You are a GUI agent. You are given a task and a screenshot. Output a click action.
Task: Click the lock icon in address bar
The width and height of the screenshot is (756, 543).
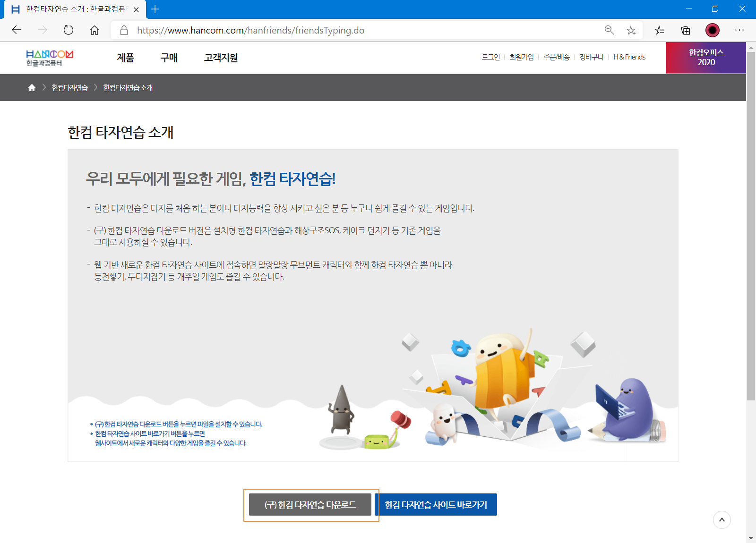[x=124, y=30]
